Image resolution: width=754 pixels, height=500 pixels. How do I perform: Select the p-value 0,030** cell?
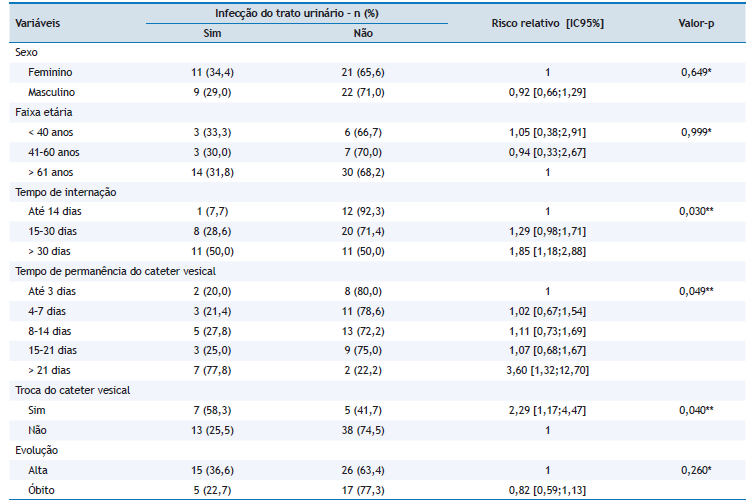click(694, 212)
